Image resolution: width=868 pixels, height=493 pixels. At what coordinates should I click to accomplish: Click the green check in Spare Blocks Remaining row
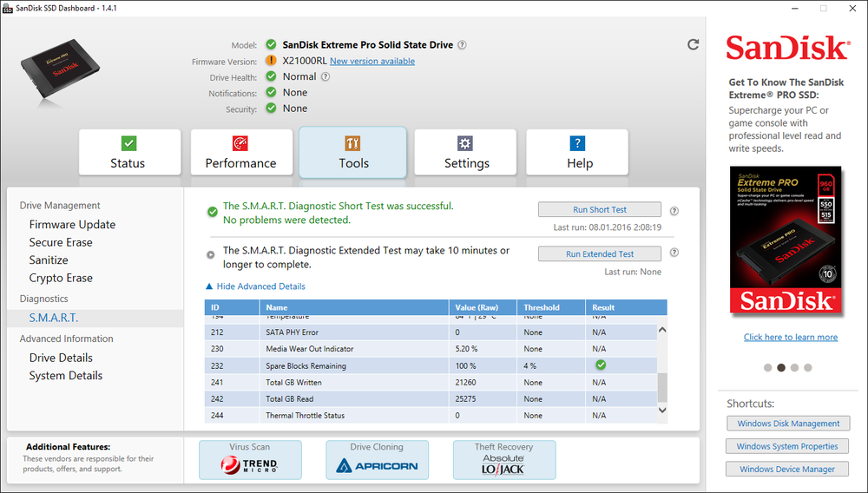click(x=601, y=365)
